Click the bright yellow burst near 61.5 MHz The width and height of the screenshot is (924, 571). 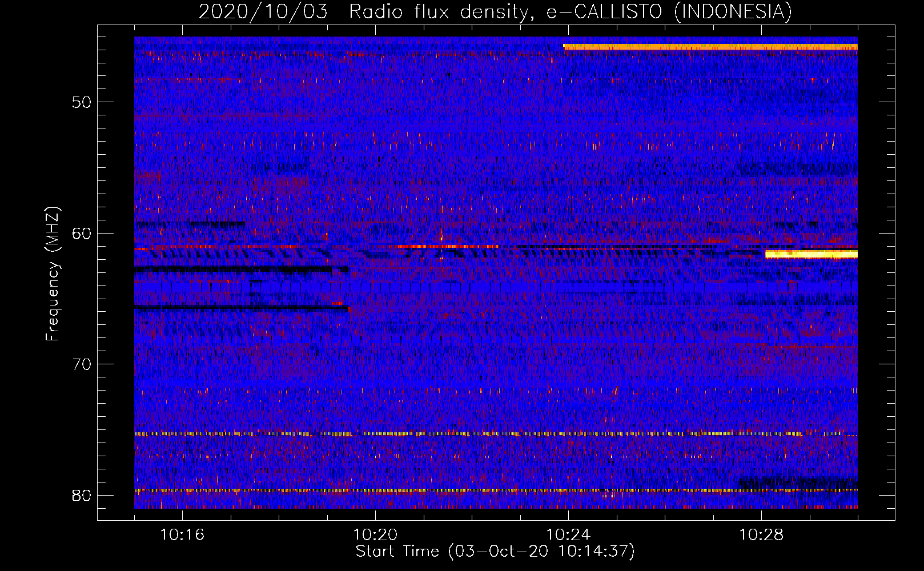(811, 254)
